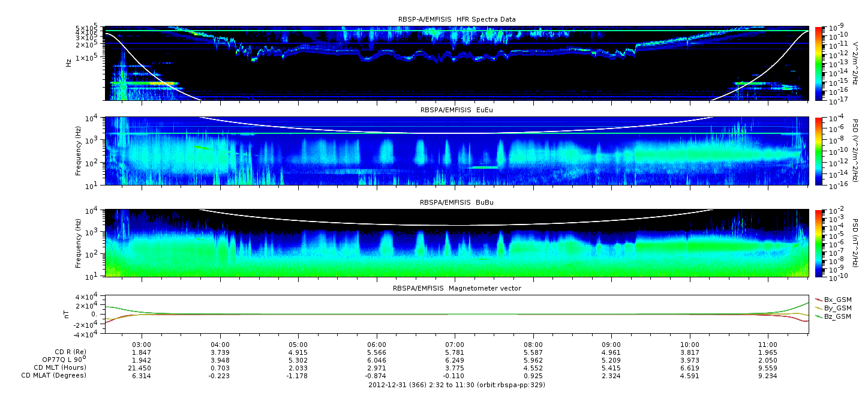Click the 'CD R (Re)' row label
Image resolution: width=868 pixels, height=395 pixels.
coord(70,352)
